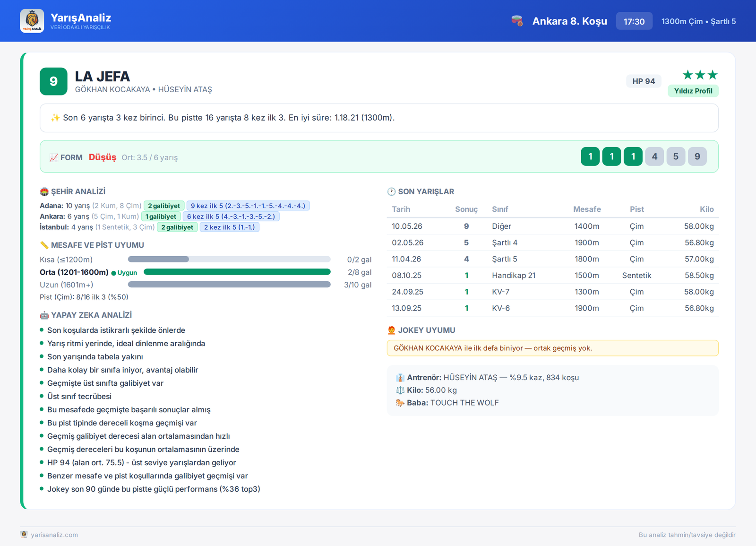Click the Sentetik track cell
The height and width of the screenshot is (546, 756).
tap(636, 276)
